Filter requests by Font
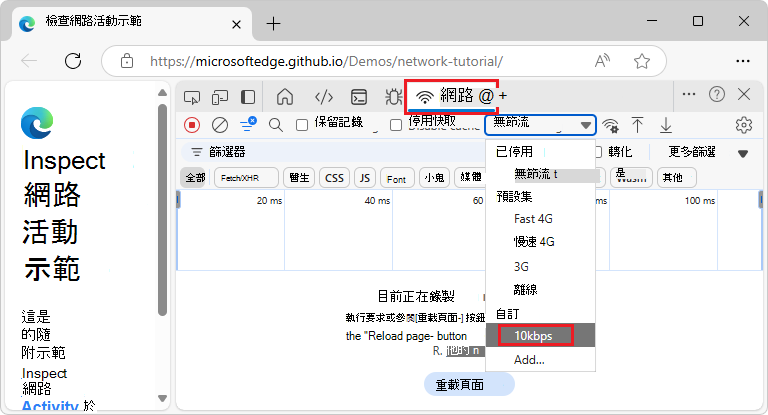This screenshot has width=768, height=415. point(397,178)
